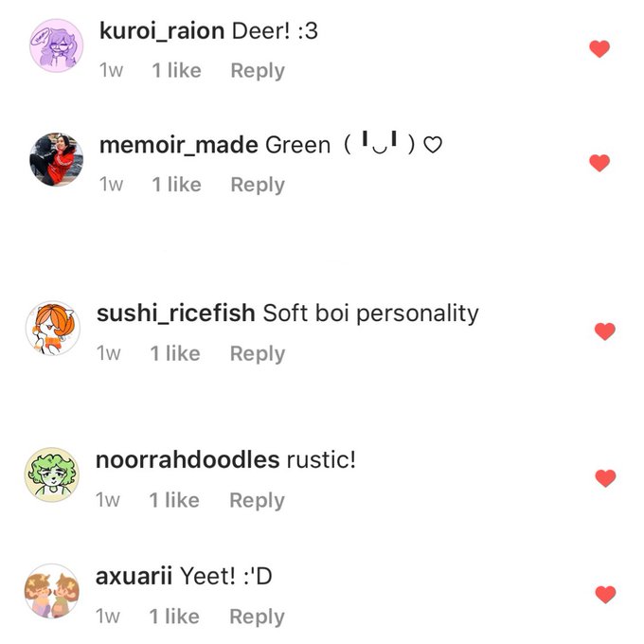Reply to noorrahdoodles' rustic comment

[x=257, y=500]
